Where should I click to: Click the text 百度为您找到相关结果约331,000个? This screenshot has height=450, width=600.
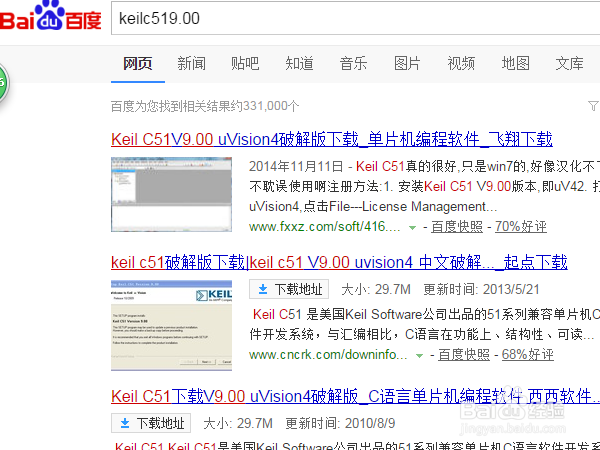tap(205, 106)
